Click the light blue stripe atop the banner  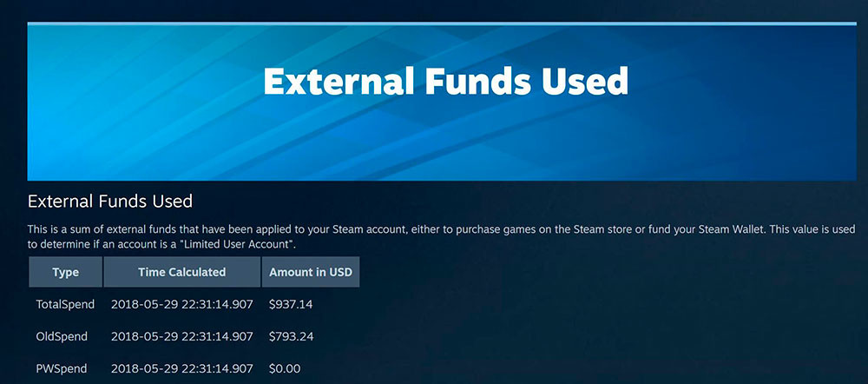[x=442, y=23]
